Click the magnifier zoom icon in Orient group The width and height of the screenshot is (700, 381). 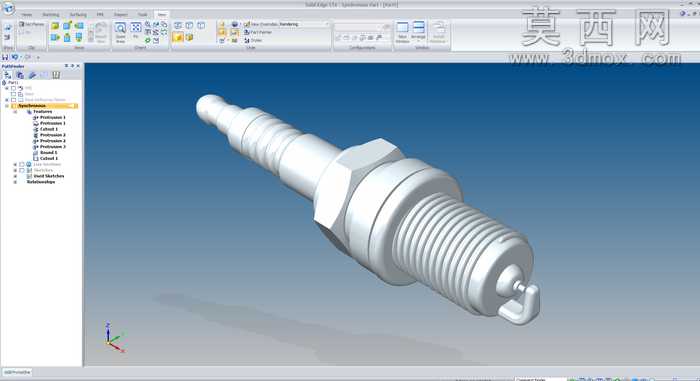(x=148, y=25)
